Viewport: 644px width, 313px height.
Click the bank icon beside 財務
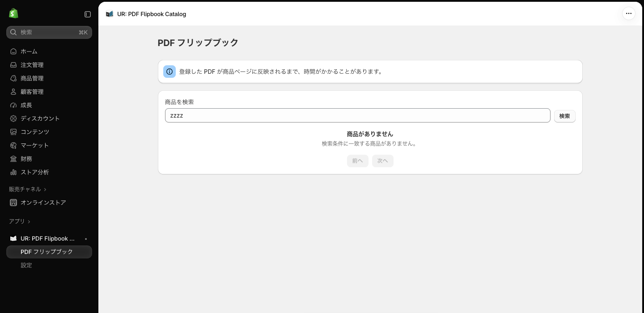pos(13,159)
